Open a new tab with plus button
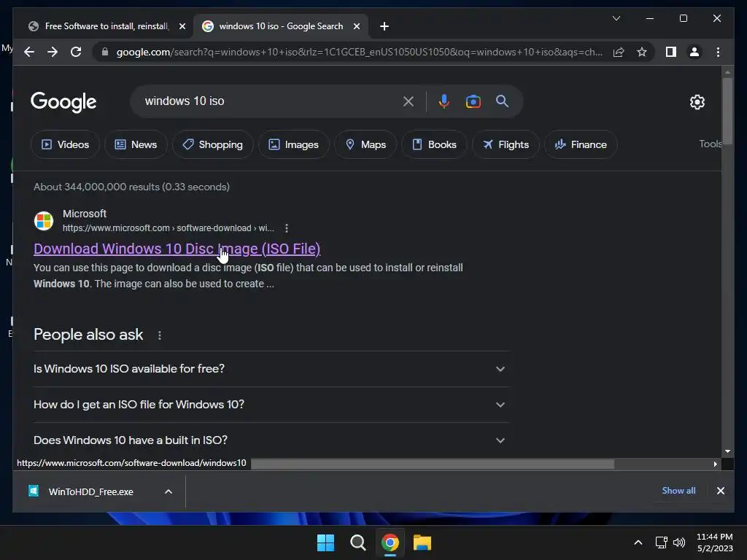747x560 pixels. pyautogui.click(x=384, y=26)
